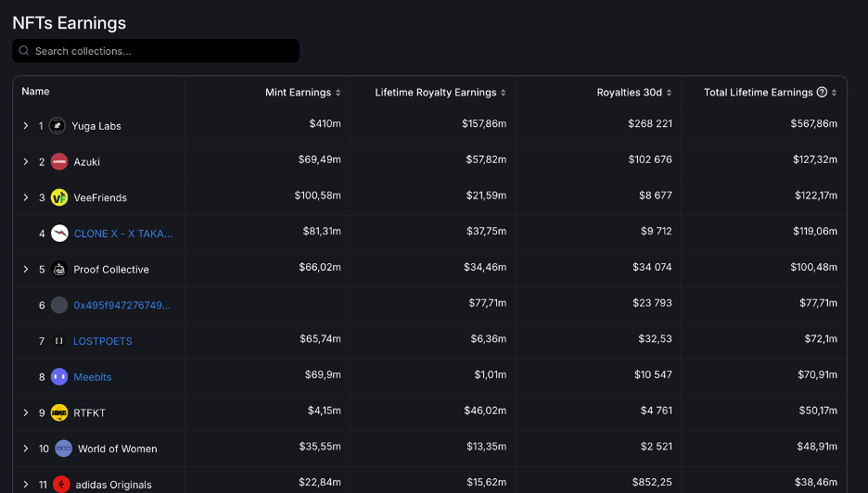
Task: Click the Azuki red logo icon
Action: point(59,162)
